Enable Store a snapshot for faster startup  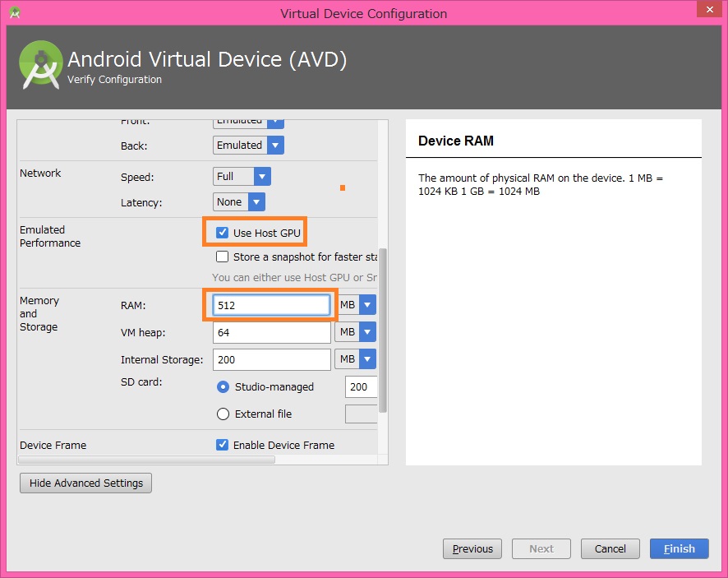tap(222, 257)
